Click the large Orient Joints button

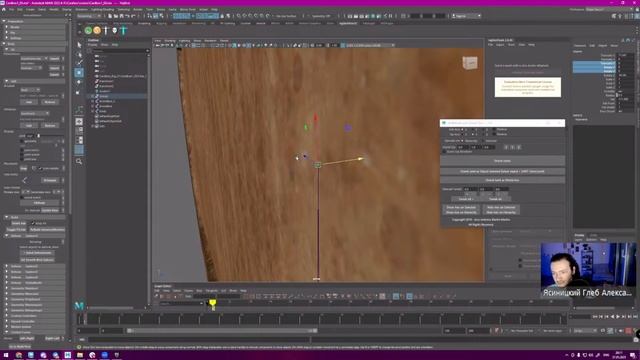(502, 161)
